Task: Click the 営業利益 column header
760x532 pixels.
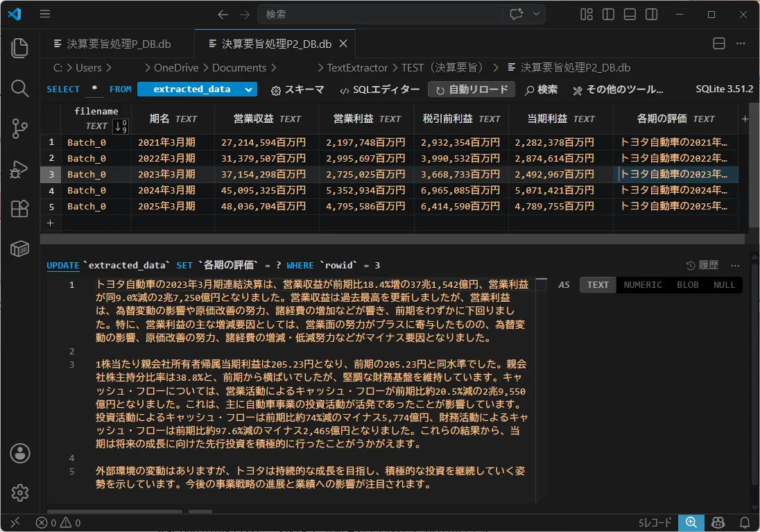Action: 367,119
